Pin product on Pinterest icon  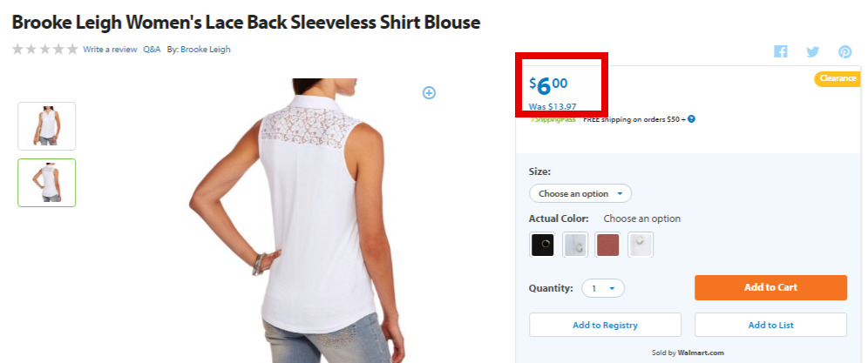[x=844, y=52]
